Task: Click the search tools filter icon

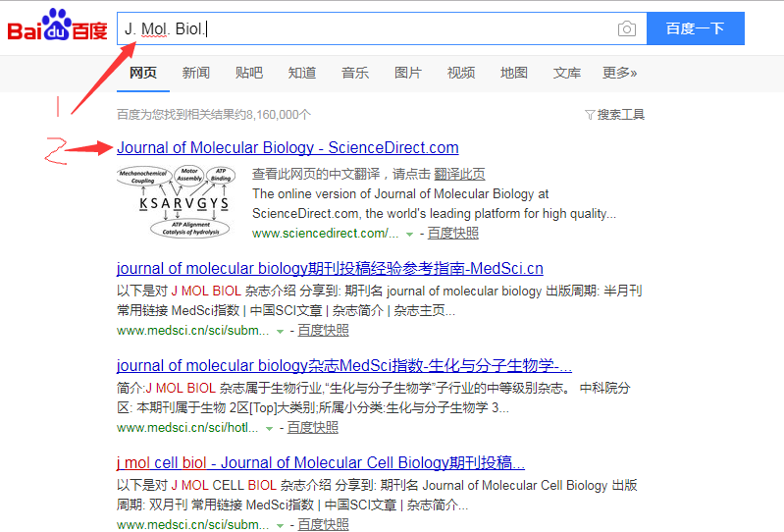Action: pyautogui.click(x=590, y=115)
